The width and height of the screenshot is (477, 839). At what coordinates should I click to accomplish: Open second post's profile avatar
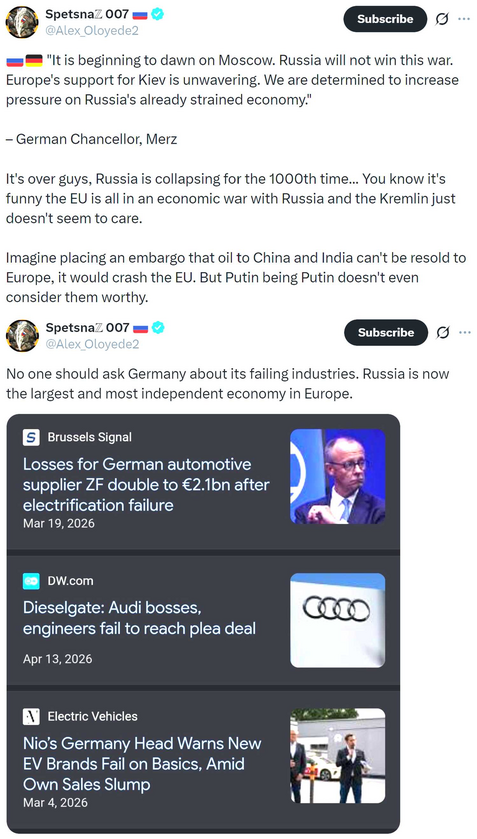[x=22, y=335]
